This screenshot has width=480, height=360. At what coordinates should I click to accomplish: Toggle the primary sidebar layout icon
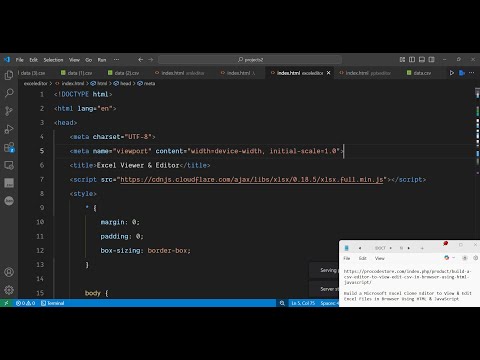[412, 60]
